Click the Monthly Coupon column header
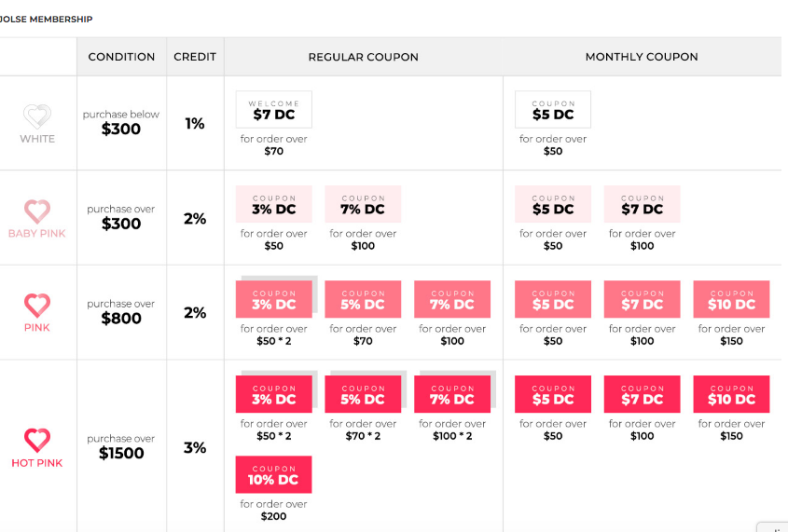788x532 pixels. (x=642, y=57)
